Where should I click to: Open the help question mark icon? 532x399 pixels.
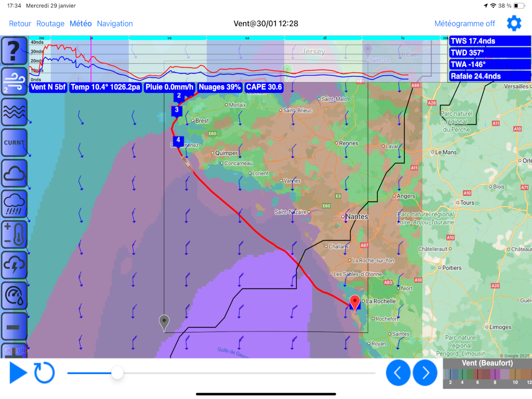click(14, 51)
